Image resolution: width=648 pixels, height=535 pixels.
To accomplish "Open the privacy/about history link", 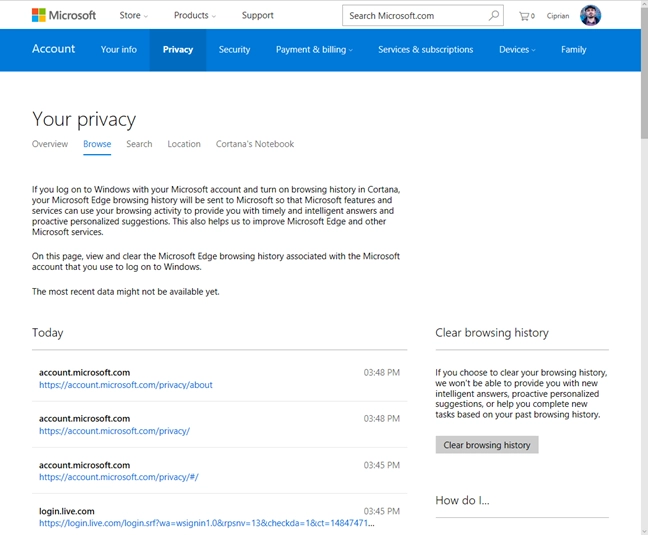I will click(x=126, y=385).
